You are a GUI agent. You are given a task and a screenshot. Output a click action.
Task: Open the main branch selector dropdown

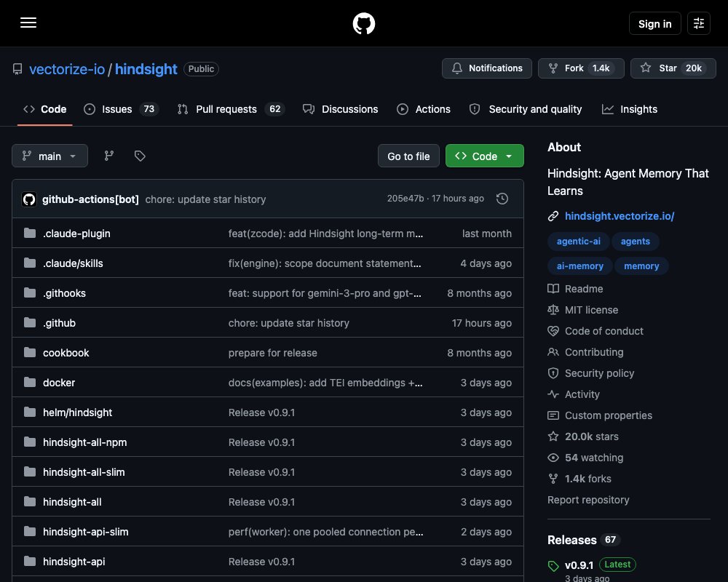pyautogui.click(x=50, y=156)
